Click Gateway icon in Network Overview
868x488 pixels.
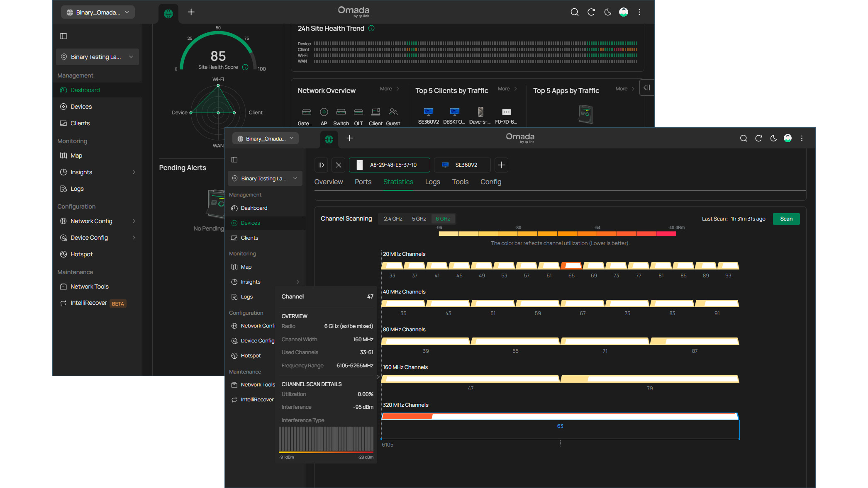(307, 112)
